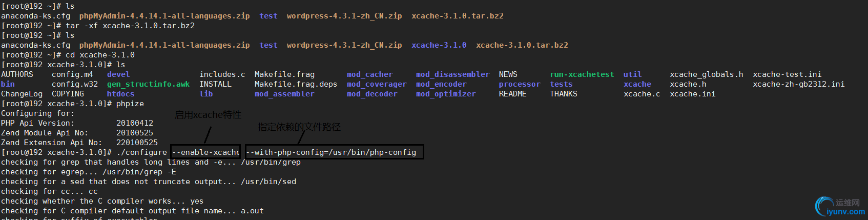Screen dimensions: 868x220
Task: Click the Makefile.frag.deps file entry
Action: coord(296,84)
